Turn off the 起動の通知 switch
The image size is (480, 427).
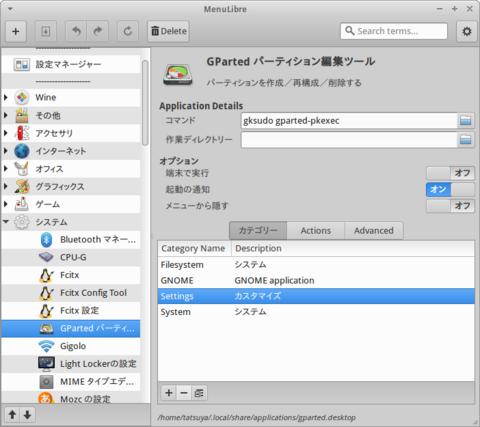pyautogui.click(x=450, y=189)
